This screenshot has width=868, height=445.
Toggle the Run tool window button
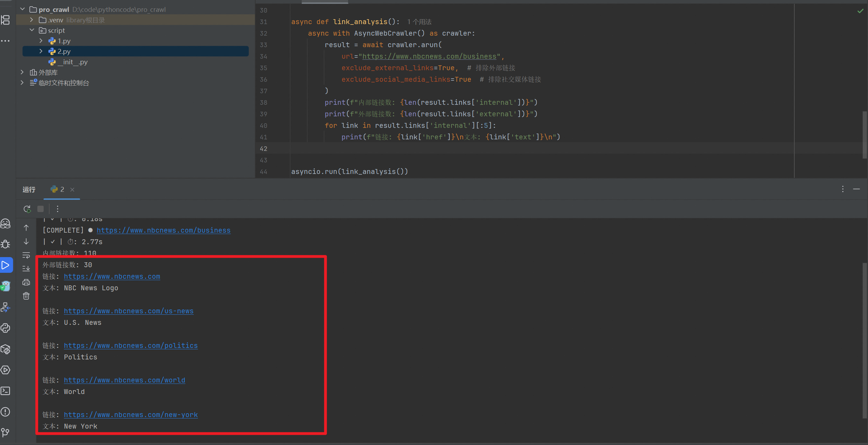click(6, 265)
